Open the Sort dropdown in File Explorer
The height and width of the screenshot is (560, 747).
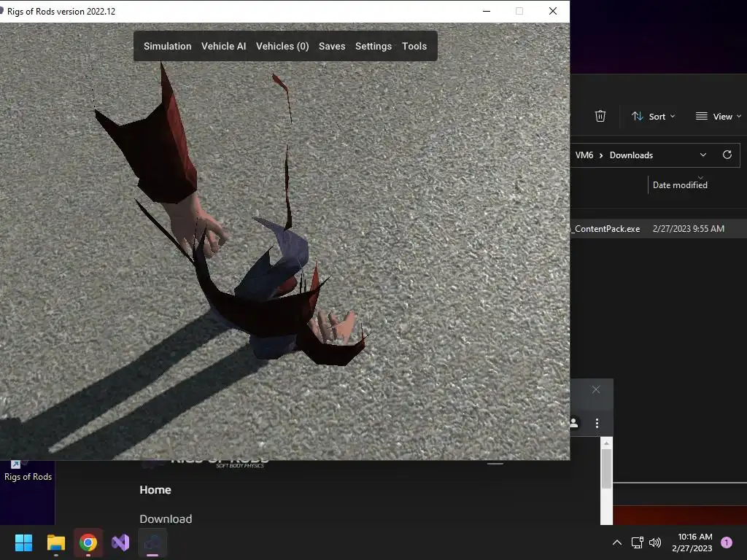(653, 116)
